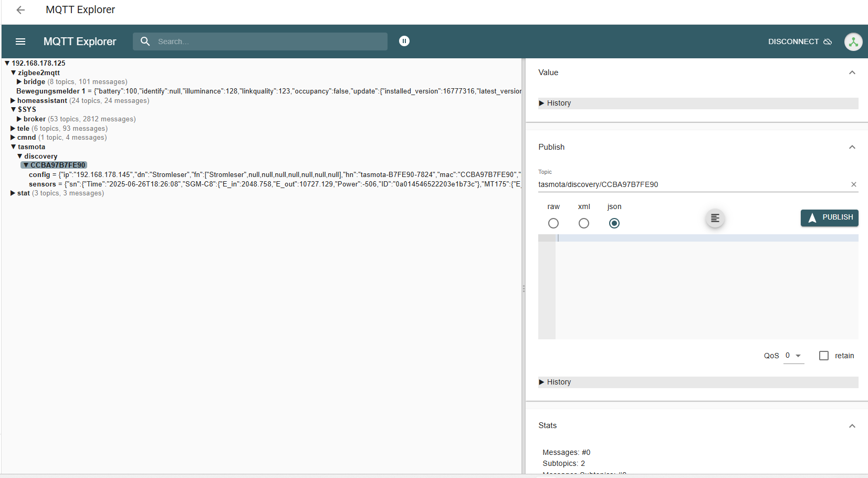Click the green connection avatar icon

[x=853, y=41]
